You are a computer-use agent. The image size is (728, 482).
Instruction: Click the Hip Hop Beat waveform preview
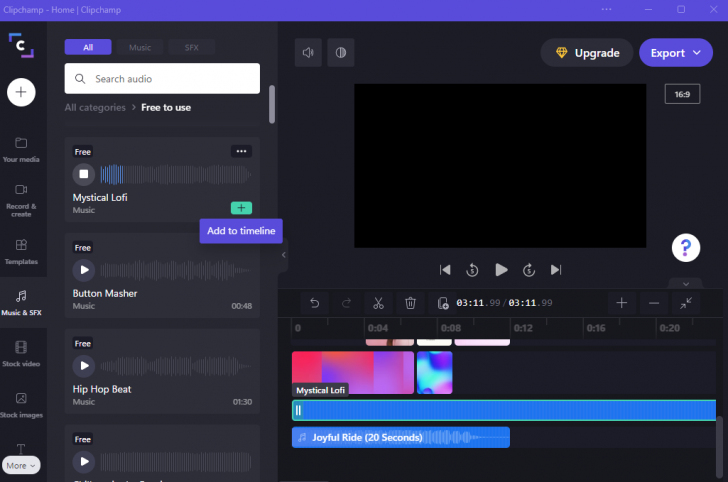176,366
